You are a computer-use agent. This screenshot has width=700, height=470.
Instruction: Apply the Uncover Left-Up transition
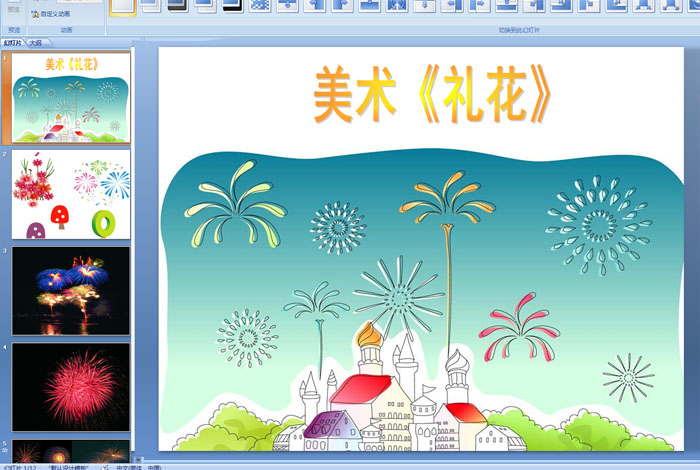(x=562, y=5)
